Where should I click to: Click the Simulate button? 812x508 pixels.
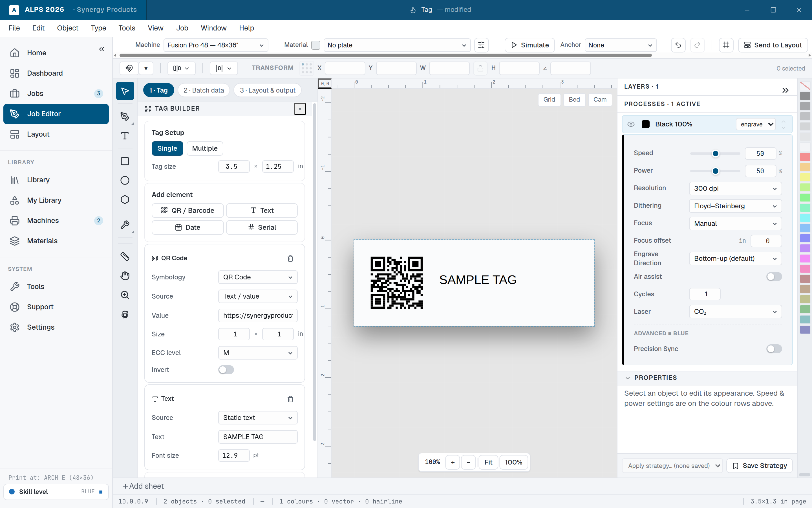click(x=530, y=45)
